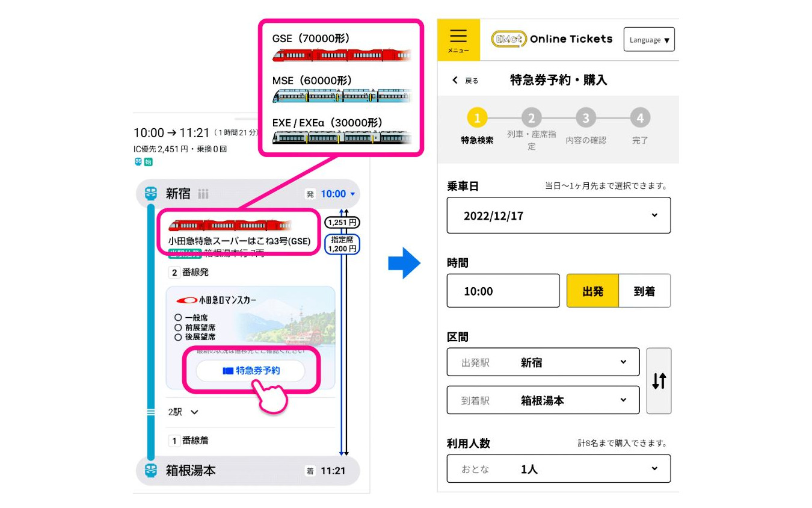Go back with the 戻る link
812x508 pixels.
466,80
